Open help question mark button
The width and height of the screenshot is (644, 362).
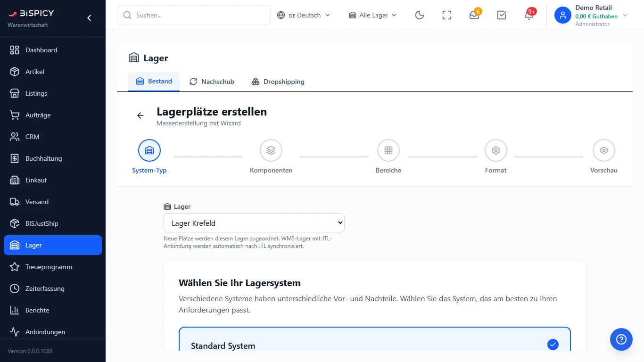tap(621, 339)
